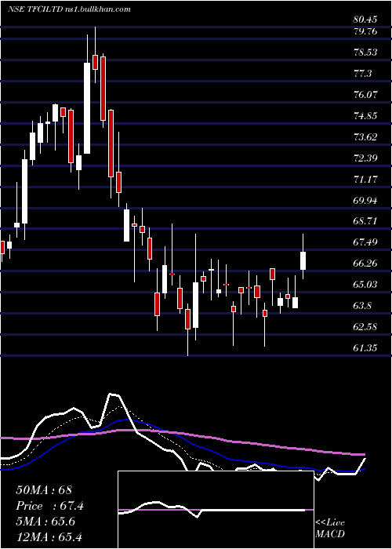This screenshot has width=392, height=549.
Task: Click the 74.85 price axis label
Action: pos(366,116)
